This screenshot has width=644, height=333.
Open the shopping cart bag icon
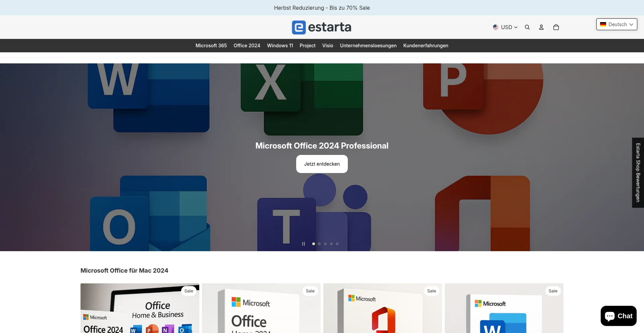pos(556,27)
